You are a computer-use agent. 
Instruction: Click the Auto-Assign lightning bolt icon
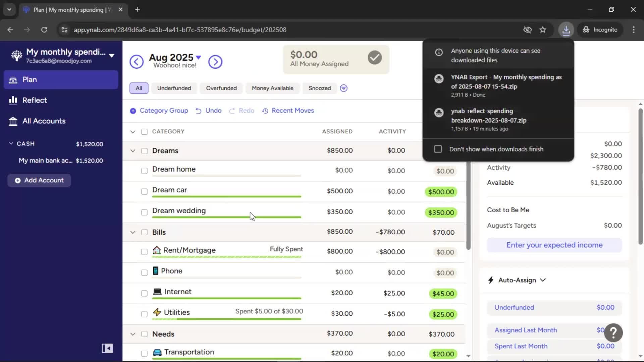coord(491,280)
